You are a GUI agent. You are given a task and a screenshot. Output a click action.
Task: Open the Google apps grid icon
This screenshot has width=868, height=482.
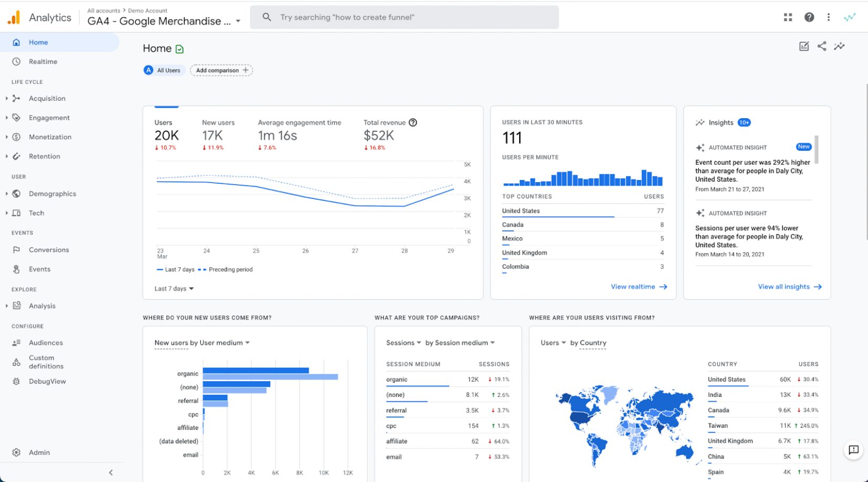(x=788, y=17)
